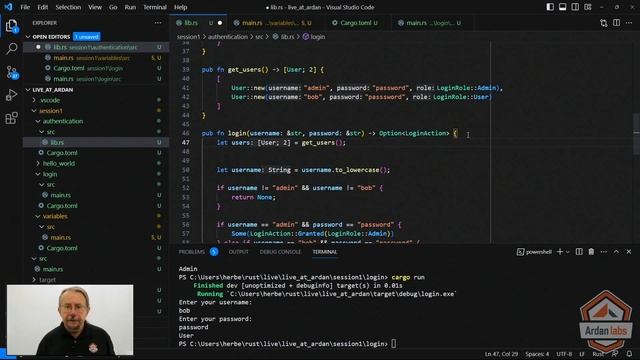Open the Run and Debug view
This screenshot has height=360, width=640.
coord(11,95)
